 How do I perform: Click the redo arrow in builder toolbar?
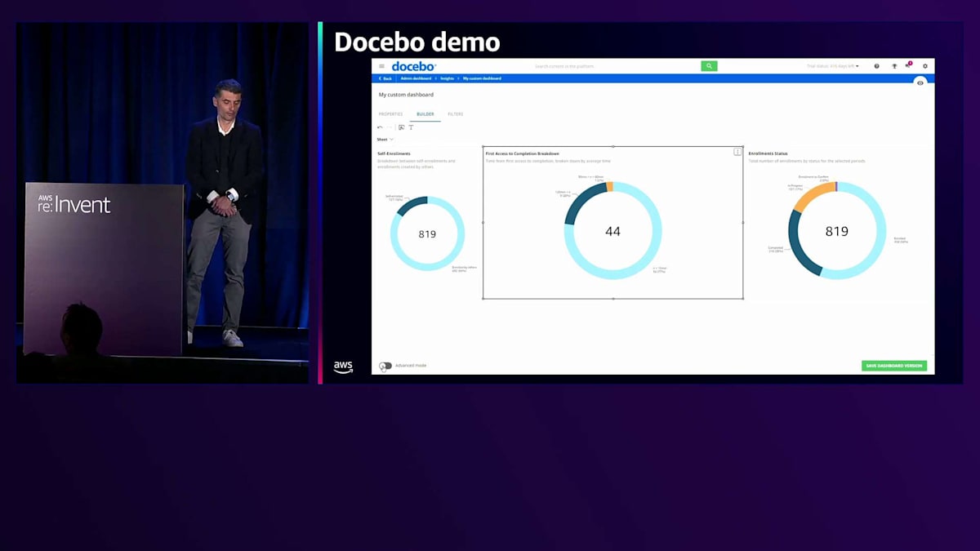(x=390, y=127)
